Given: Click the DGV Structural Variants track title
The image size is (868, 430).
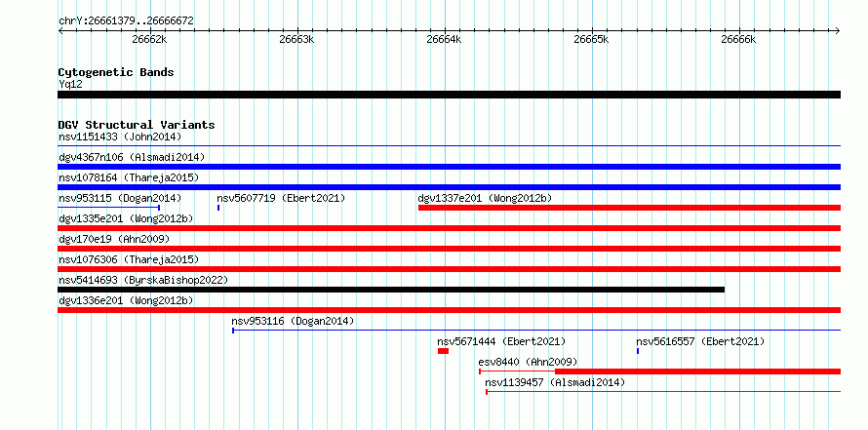Looking at the screenshot, I should click(137, 125).
